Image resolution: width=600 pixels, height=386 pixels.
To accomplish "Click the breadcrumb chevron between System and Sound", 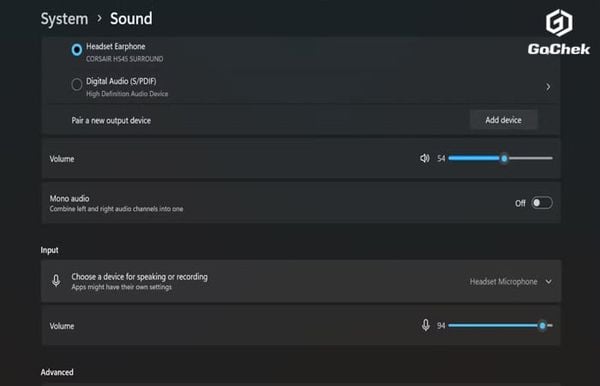I will pyautogui.click(x=99, y=18).
